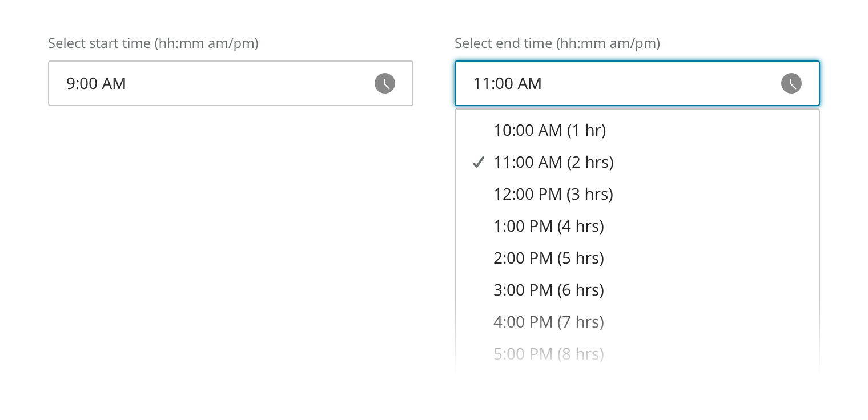Click the end time field clock icon
The width and height of the screenshot is (868, 420).
pyautogui.click(x=791, y=83)
